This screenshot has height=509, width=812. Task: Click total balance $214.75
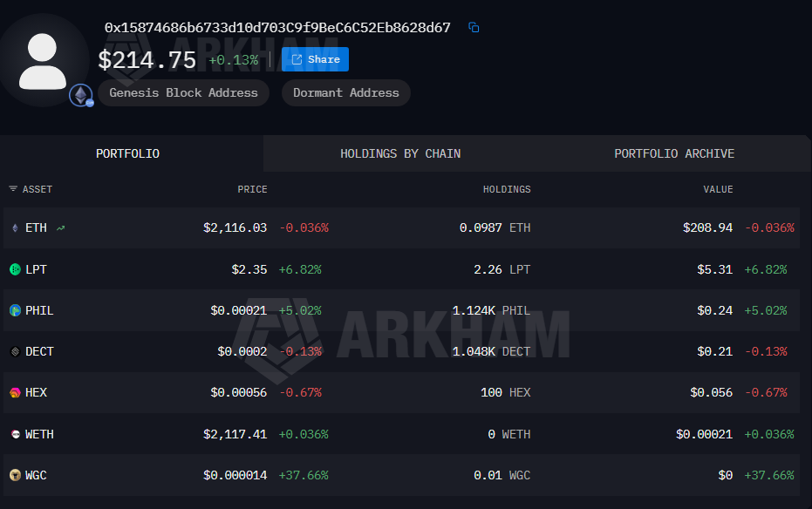pyautogui.click(x=147, y=60)
